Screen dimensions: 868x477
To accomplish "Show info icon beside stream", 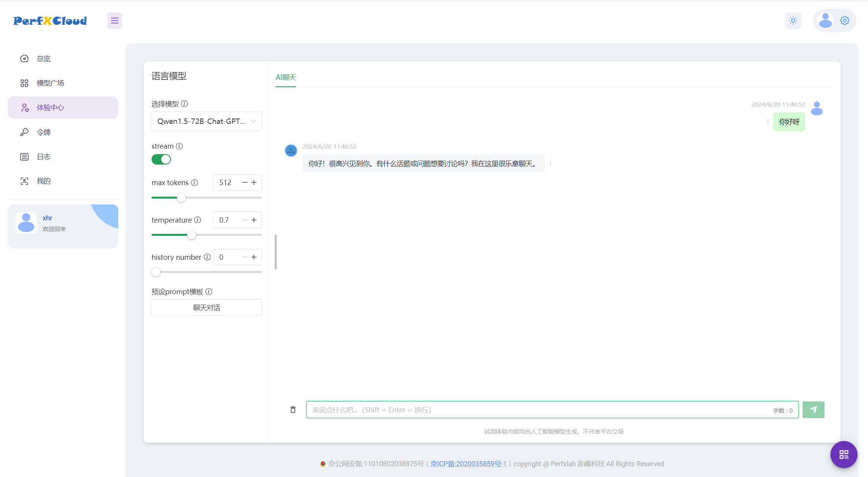I will coord(179,146).
